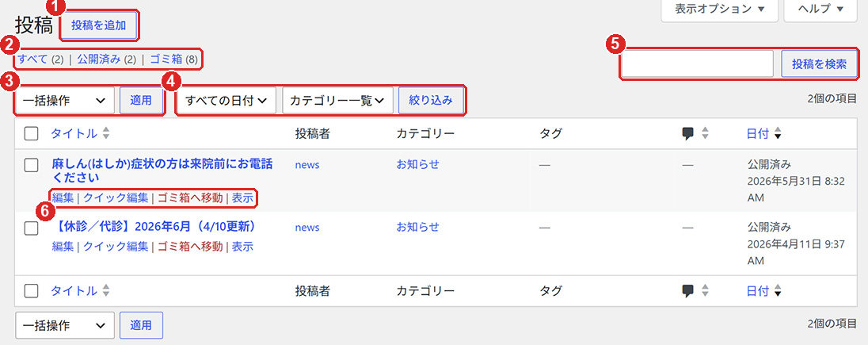Click the comments bubble icon in footer row
This screenshot has height=345, width=868.
point(688,290)
